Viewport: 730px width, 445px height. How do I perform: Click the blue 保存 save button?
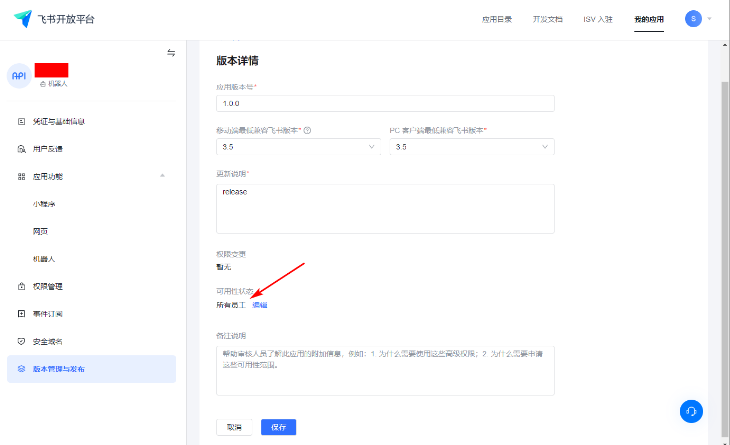[x=278, y=427]
